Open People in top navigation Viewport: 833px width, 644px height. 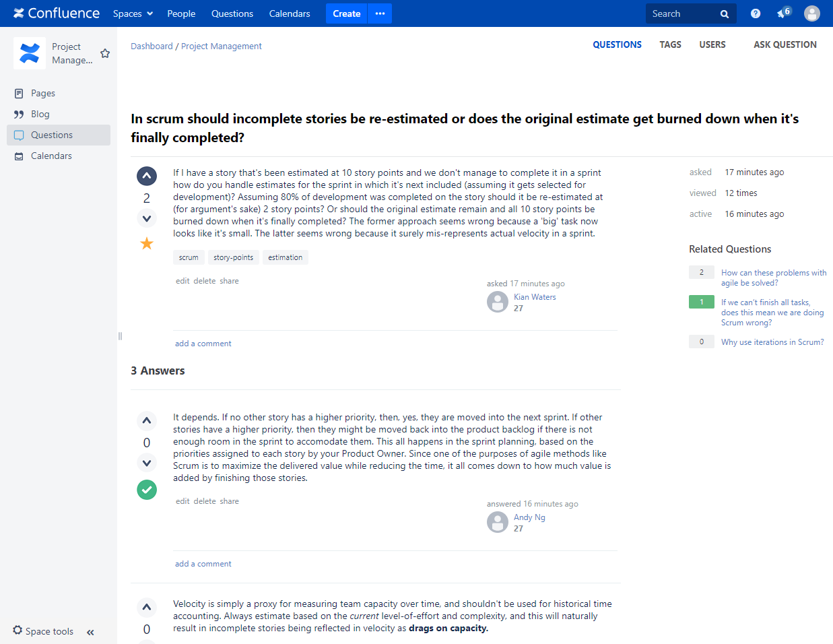coord(181,13)
